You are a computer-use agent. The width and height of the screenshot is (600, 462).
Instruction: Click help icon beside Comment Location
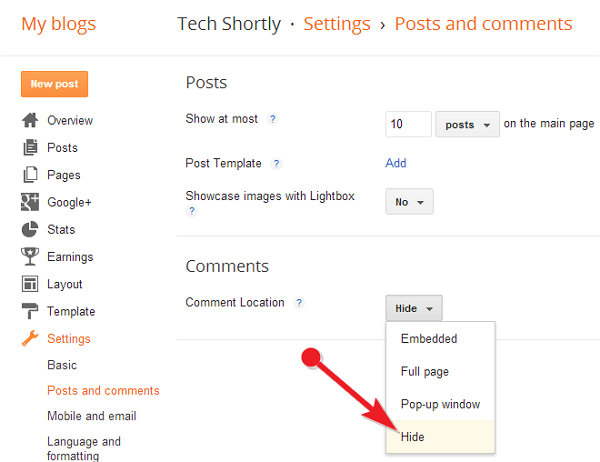[299, 303]
